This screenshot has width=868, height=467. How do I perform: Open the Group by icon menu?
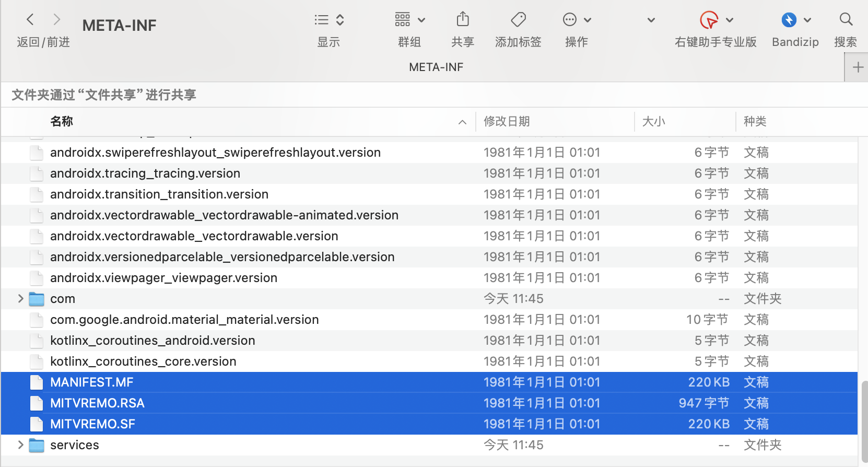[409, 20]
